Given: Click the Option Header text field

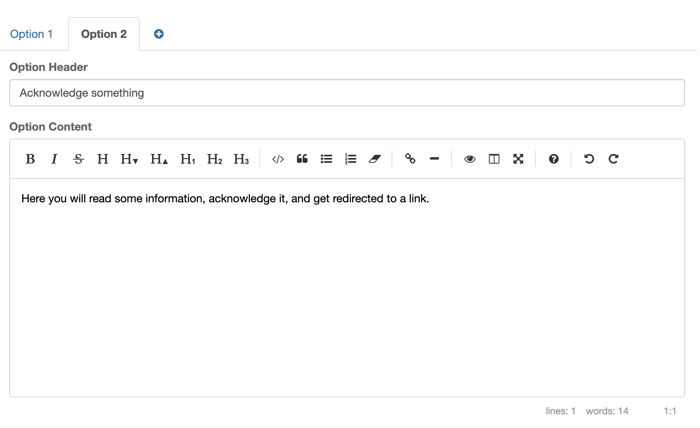Looking at the screenshot, I should [347, 93].
